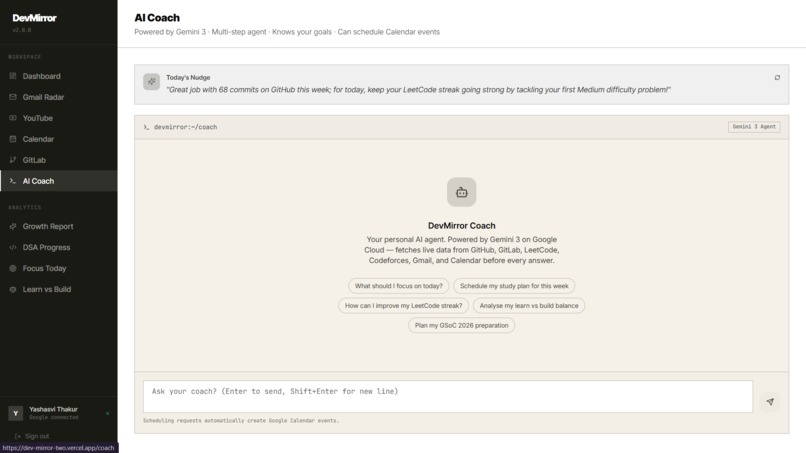Click the WORKSPACE section label
The image size is (806, 453).
[x=25, y=57]
